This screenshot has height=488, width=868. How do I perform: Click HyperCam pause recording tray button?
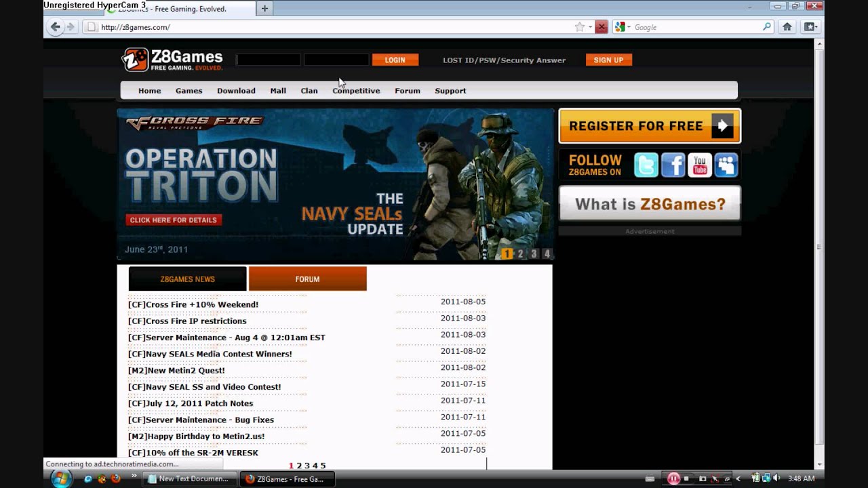point(673,479)
